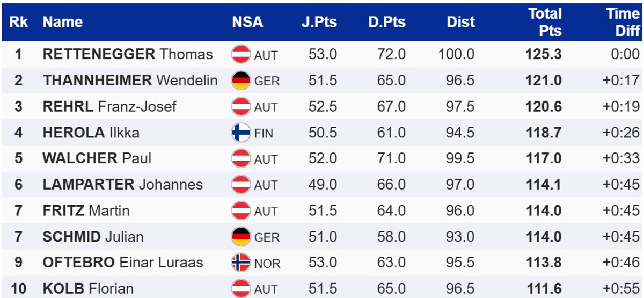Image resolution: width=644 pixels, height=298 pixels.
Task: Click the J.Pts column header
Action: point(319,22)
